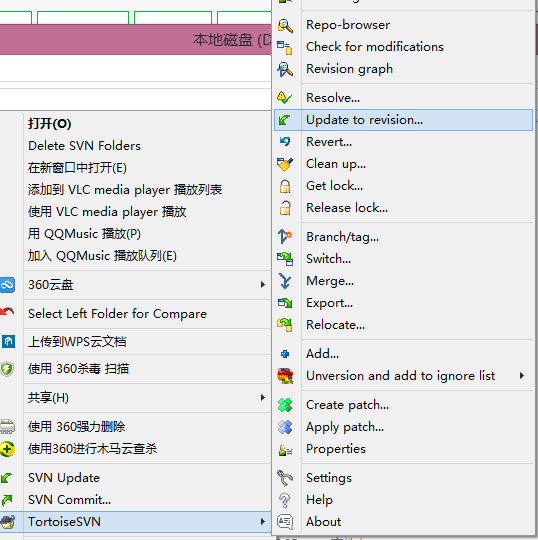Choose 用 QQMusic 播放(P)
Image resolution: width=538 pixels, height=540 pixels.
point(136,234)
